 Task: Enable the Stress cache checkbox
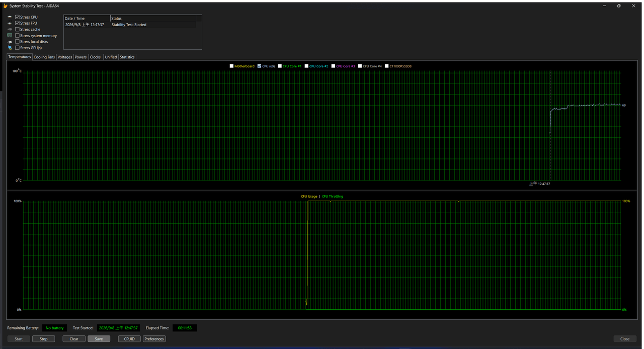[17, 29]
